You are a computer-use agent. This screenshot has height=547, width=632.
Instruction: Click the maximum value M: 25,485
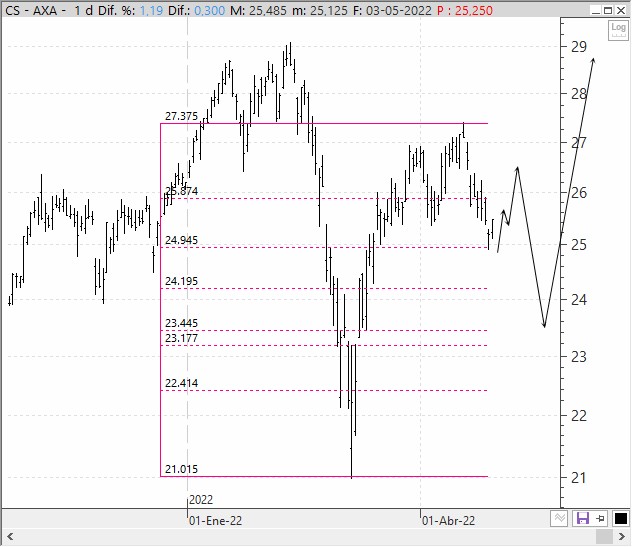(x=258, y=10)
